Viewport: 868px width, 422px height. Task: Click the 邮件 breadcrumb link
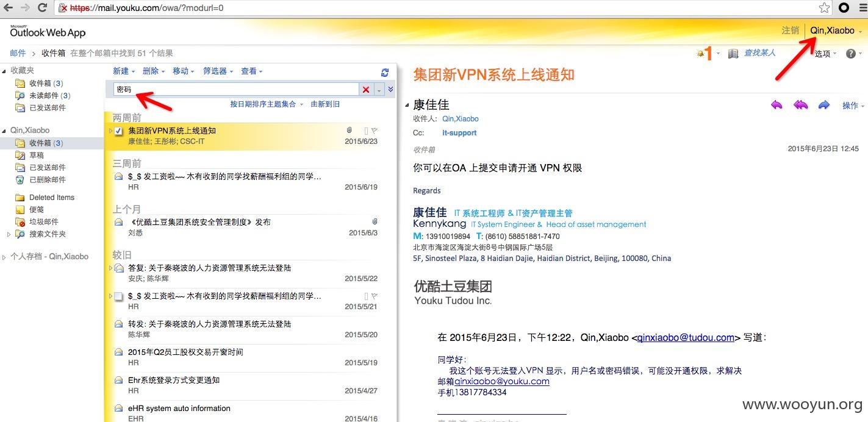18,53
